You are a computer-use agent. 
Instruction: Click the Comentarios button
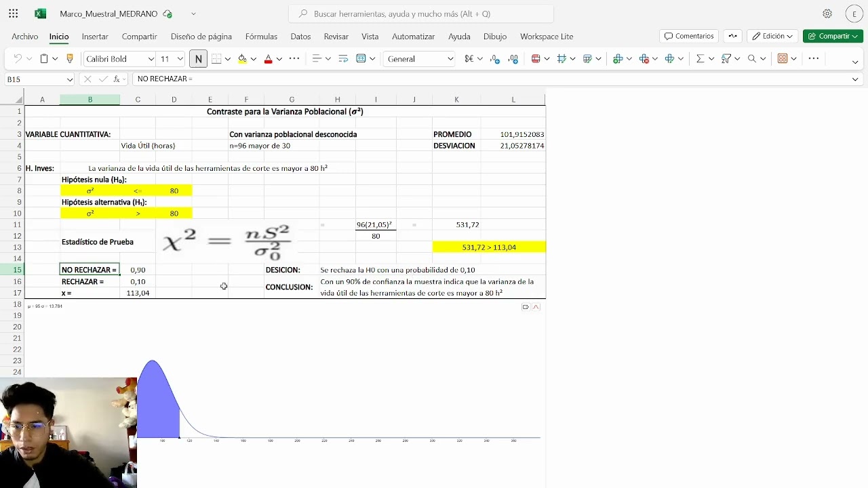pyautogui.click(x=689, y=36)
